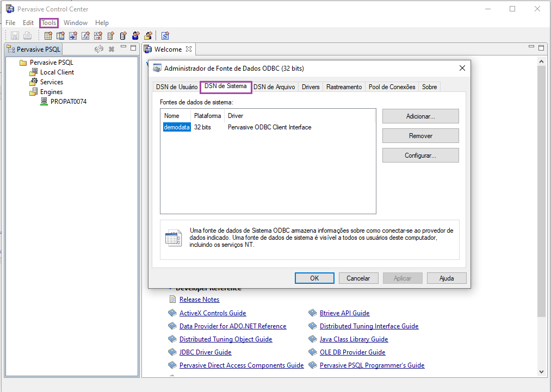This screenshot has height=392, width=551.
Task: Open Pervasive Direct Access Components Guide link
Action: [x=242, y=365]
